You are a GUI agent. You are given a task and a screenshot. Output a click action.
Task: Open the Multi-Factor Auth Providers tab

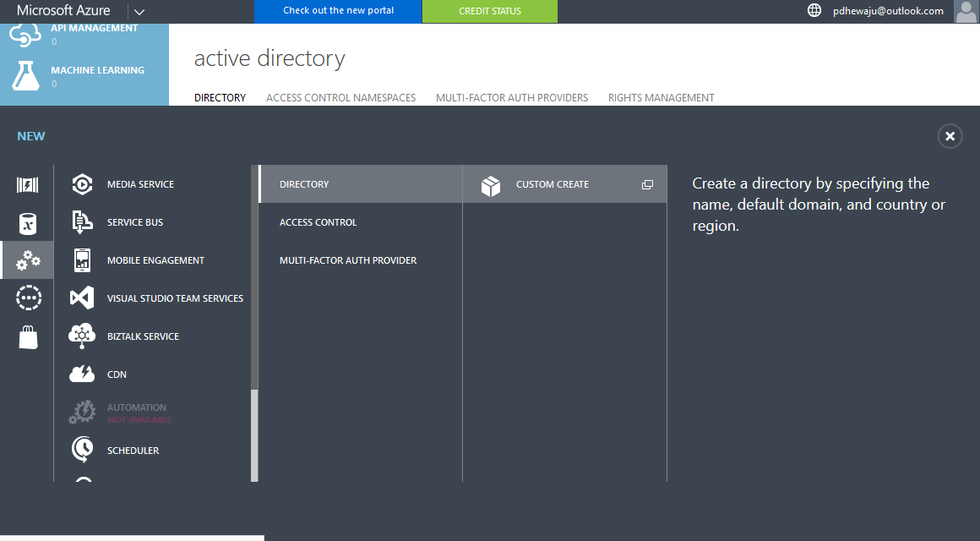[512, 97]
